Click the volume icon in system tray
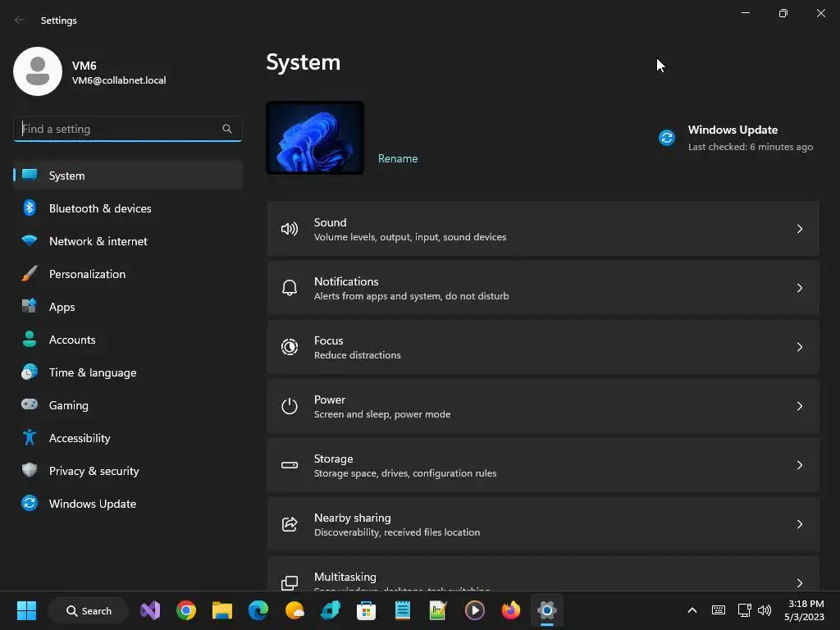 coord(765,610)
